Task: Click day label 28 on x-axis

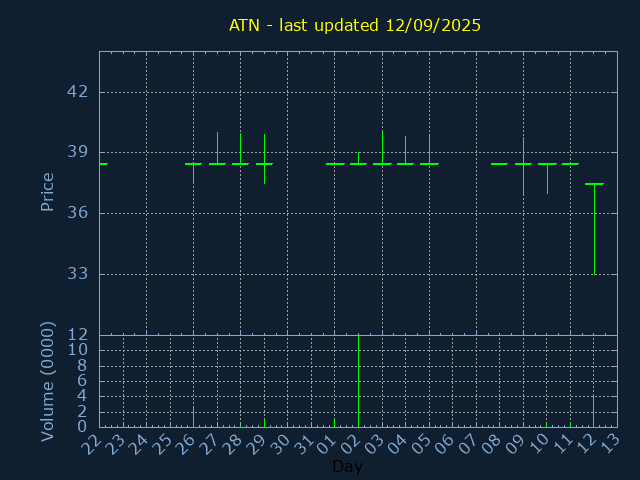Action: [x=233, y=444]
